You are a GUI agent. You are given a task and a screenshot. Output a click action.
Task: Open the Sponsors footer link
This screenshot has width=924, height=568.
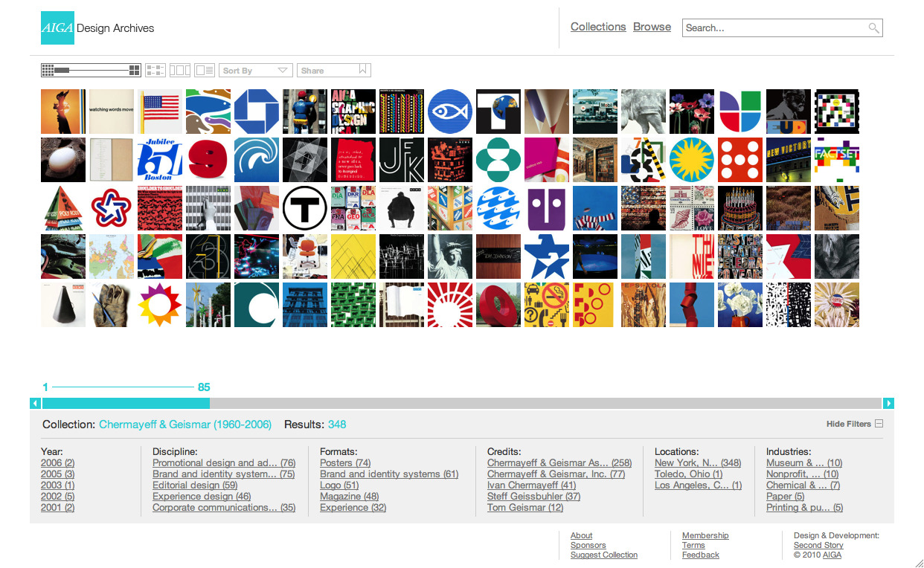pyautogui.click(x=588, y=545)
